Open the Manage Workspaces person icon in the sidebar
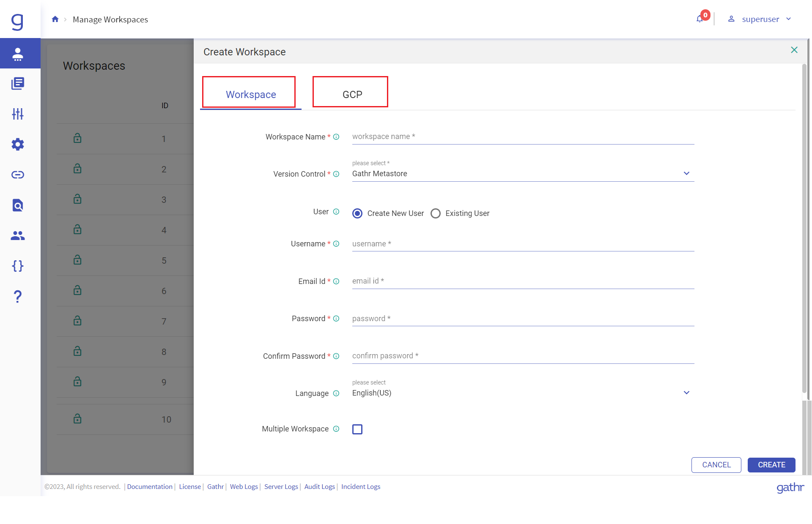The image size is (812, 524). (x=18, y=54)
